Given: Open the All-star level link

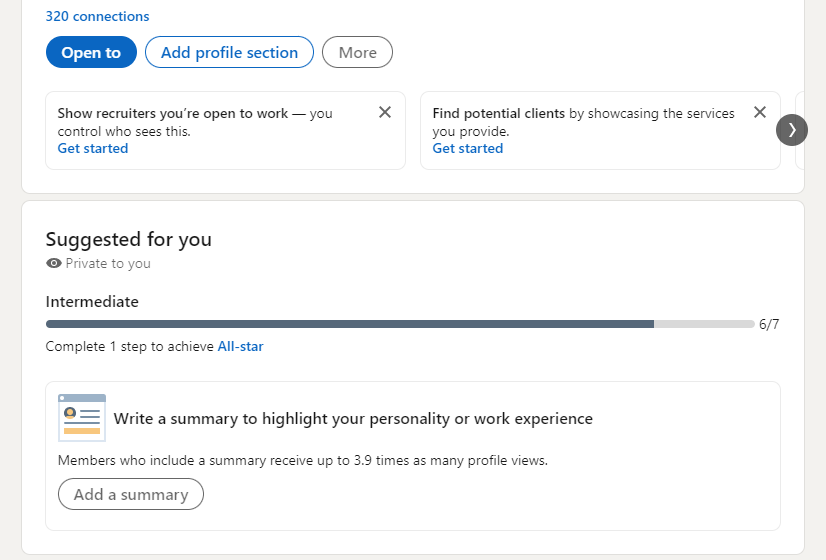Looking at the screenshot, I should click(240, 346).
